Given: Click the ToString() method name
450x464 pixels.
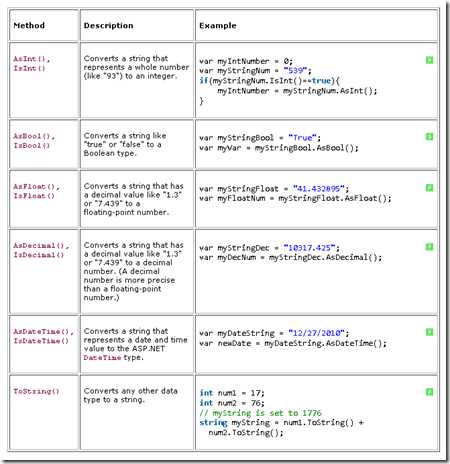Looking at the screenshot, I should pyautogui.click(x=36, y=391).
